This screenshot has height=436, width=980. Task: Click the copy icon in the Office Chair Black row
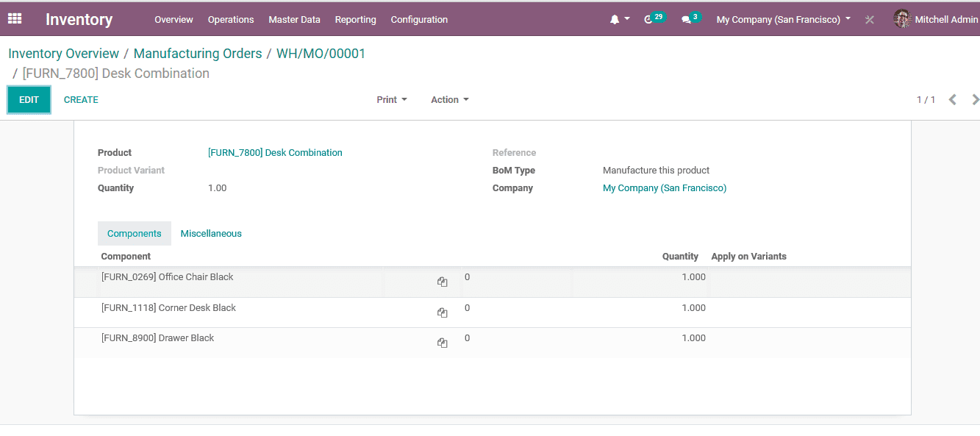coord(442,282)
